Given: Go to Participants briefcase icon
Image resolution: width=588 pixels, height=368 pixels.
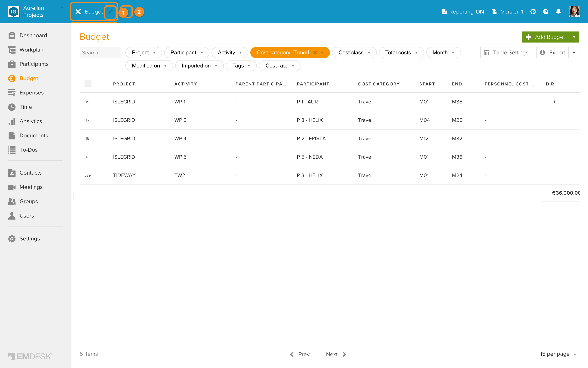Looking at the screenshot, I should pos(12,64).
